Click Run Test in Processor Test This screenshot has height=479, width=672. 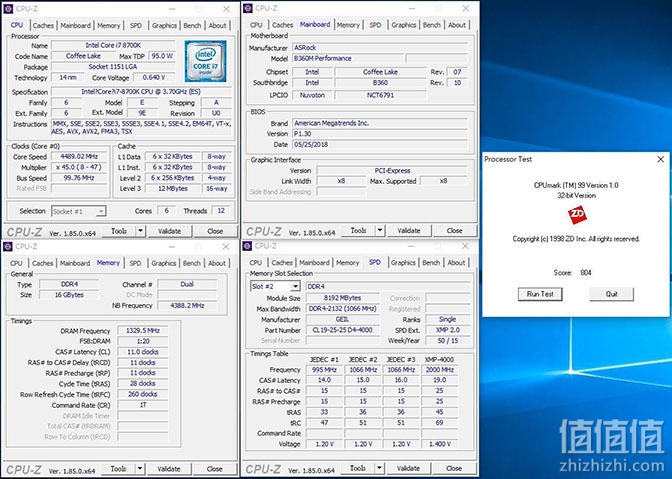(x=540, y=294)
